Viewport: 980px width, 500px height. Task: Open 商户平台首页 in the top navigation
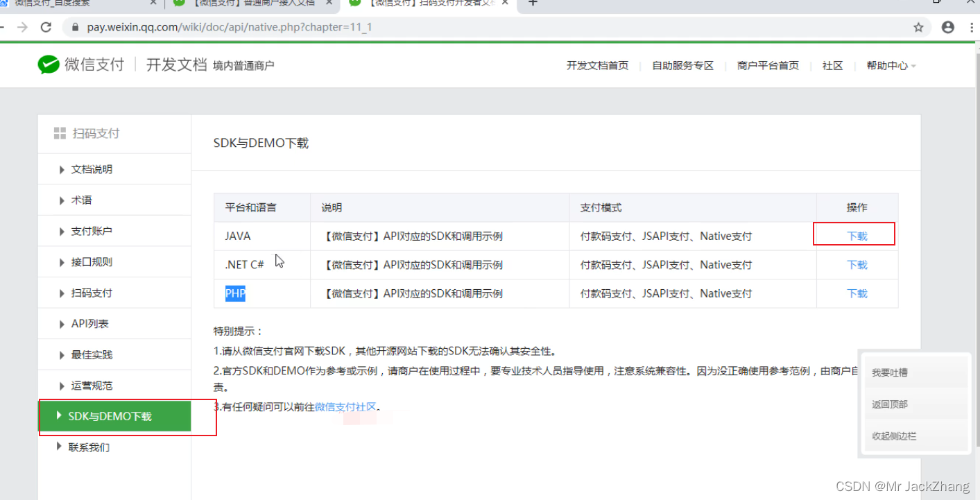(x=768, y=65)
